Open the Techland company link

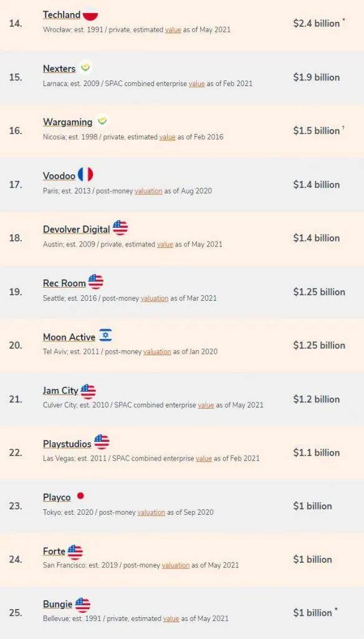62,15
